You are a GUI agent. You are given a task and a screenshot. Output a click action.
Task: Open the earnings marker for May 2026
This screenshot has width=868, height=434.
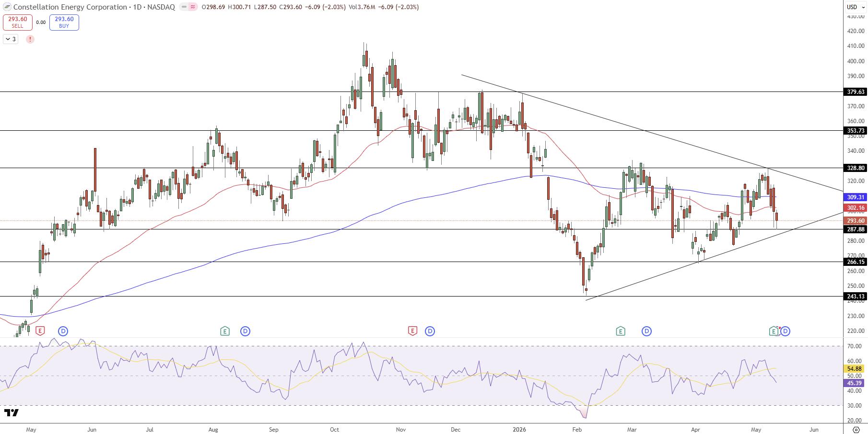[x=774, y=331]
